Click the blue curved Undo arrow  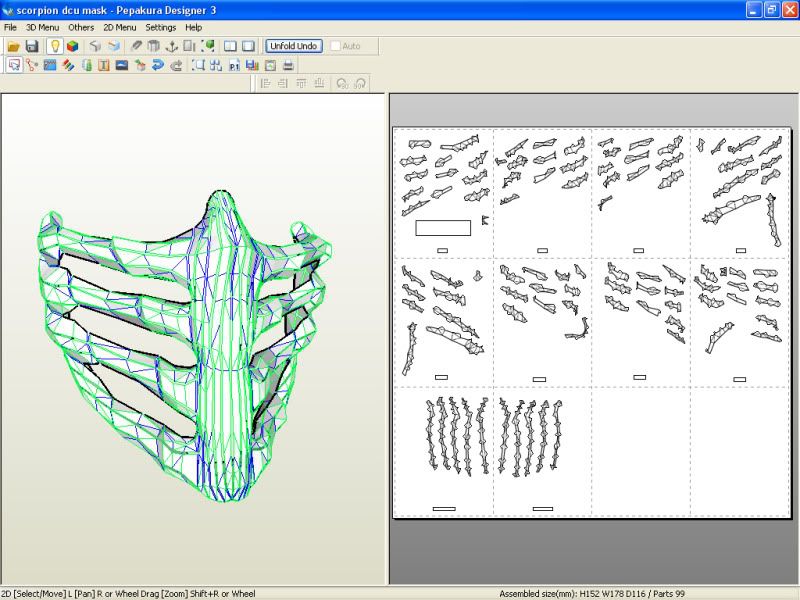click(158, 65)
